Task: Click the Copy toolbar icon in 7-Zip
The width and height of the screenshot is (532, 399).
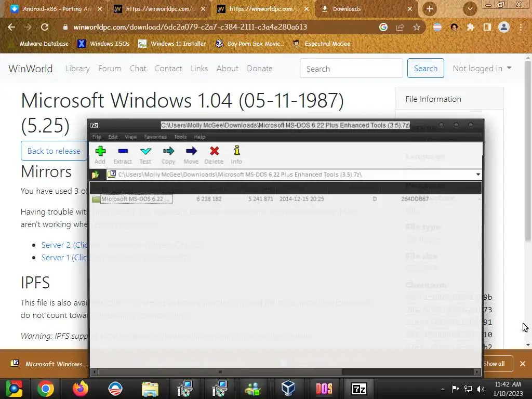Action: click(x=168, y=155)
